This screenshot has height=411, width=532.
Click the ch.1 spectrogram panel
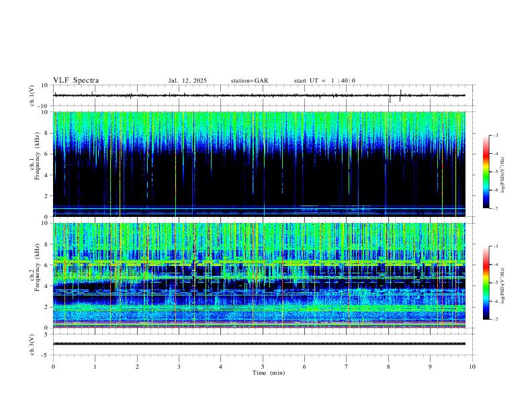pos(259,164)
